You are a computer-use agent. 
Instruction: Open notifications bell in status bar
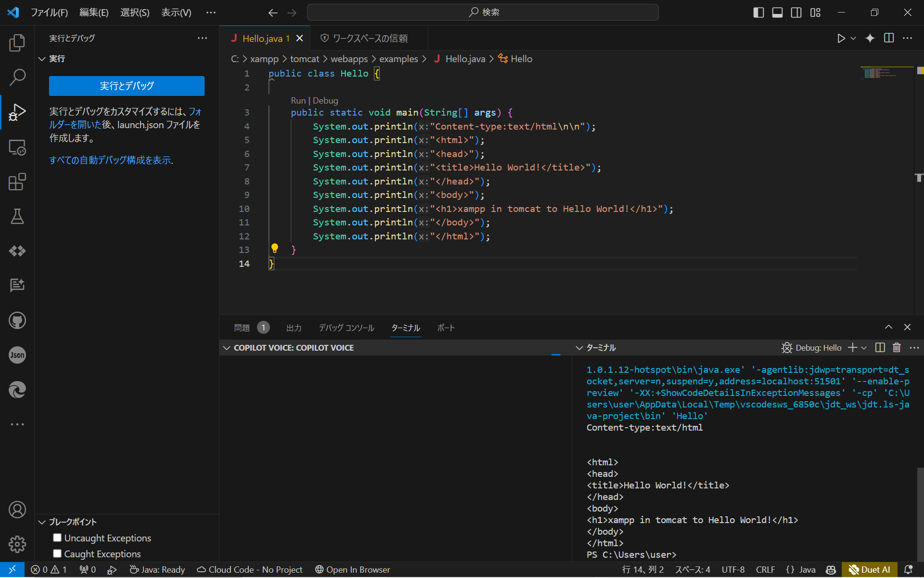(x=908, y=570)
